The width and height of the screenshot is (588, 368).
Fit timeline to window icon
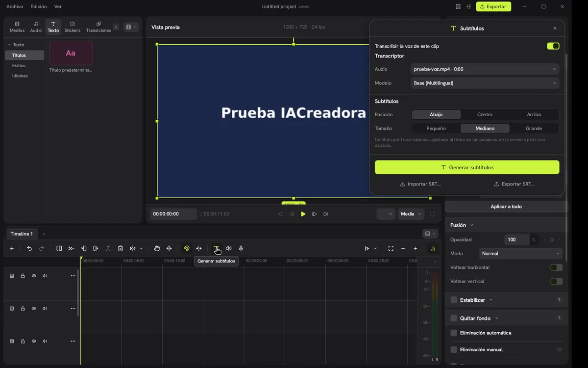point(391,248)
